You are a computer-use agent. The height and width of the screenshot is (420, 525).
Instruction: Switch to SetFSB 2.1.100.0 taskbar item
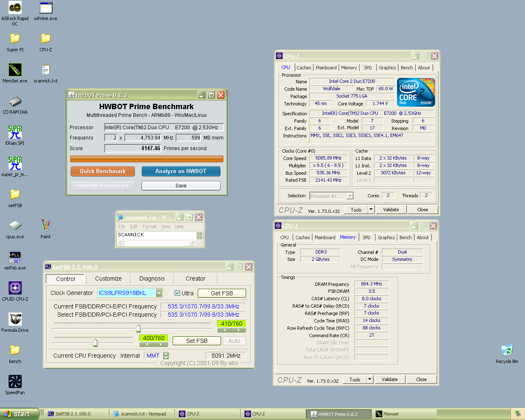pos(77,414)
